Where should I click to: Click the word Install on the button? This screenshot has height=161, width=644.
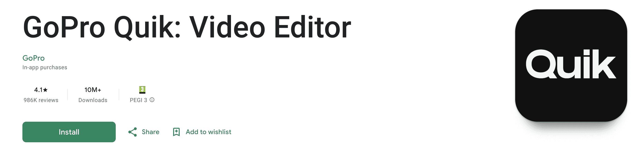pyautogui.click(x=69, y=132)
